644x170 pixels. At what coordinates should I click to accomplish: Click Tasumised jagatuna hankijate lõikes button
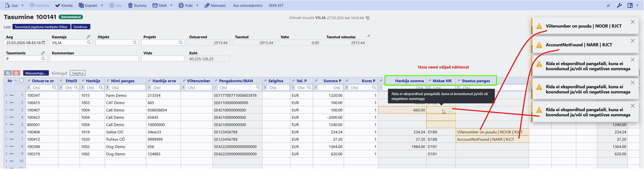(41, 27)
